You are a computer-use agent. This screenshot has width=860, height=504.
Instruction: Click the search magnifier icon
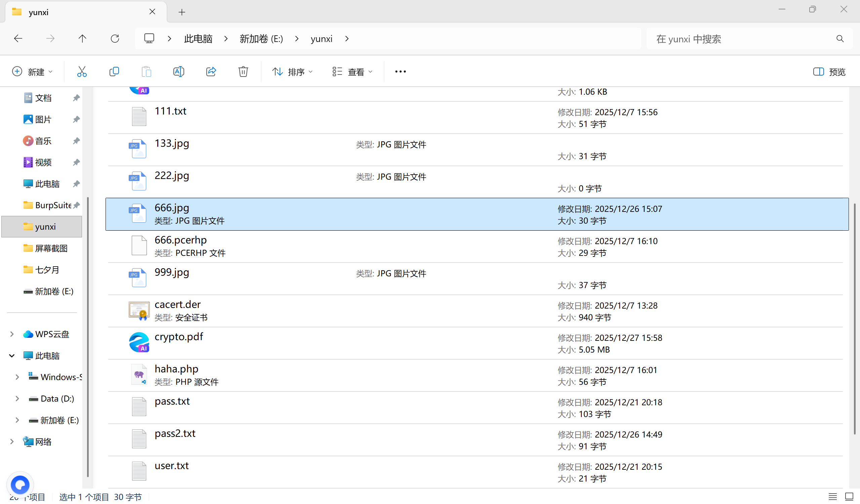pos(840,39)
